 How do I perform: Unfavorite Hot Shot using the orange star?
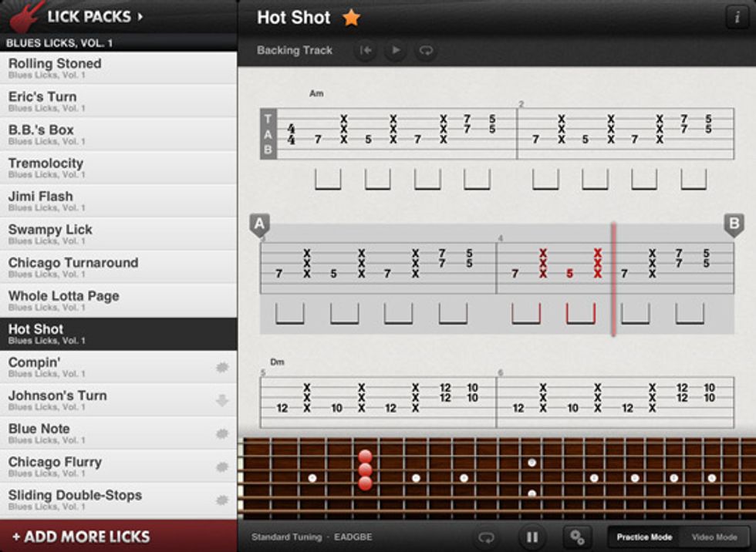click(351, 18)
